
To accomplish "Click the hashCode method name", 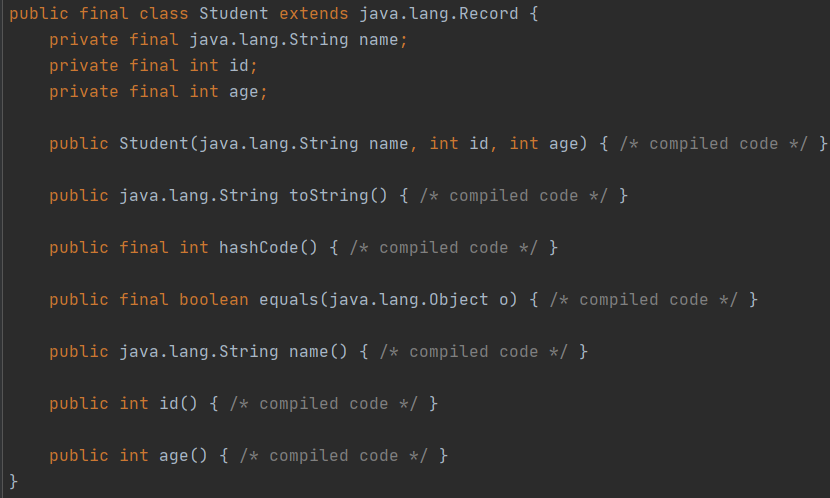I will (259, 248).
